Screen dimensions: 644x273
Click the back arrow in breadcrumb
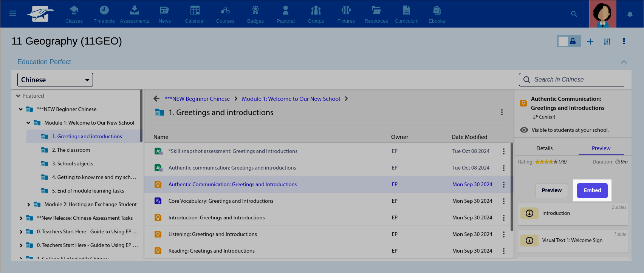tap(156, 99)
